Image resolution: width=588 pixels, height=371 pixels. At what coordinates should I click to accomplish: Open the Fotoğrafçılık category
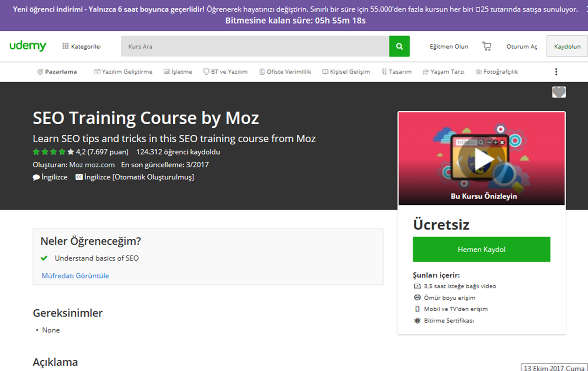tap(497, 72)
